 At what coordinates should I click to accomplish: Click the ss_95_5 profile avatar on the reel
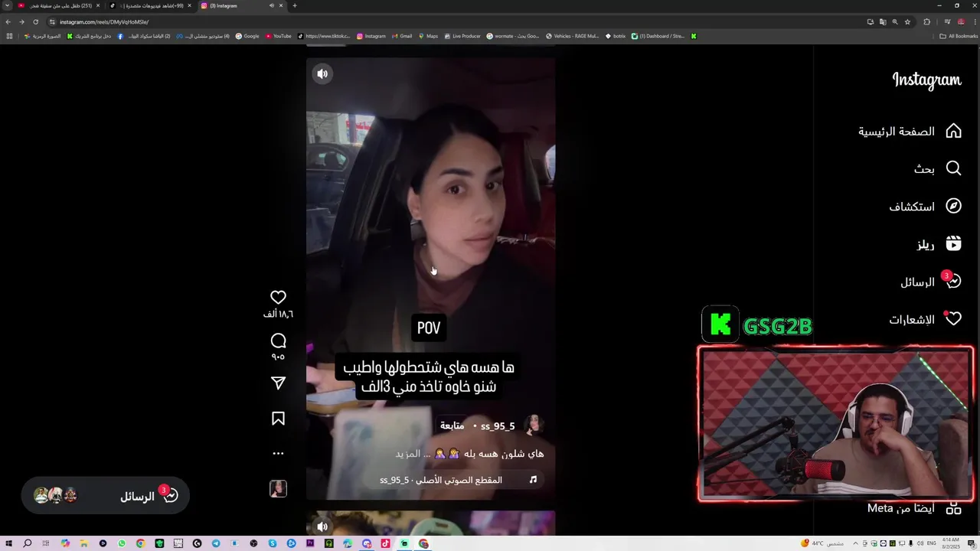(533, 425)
